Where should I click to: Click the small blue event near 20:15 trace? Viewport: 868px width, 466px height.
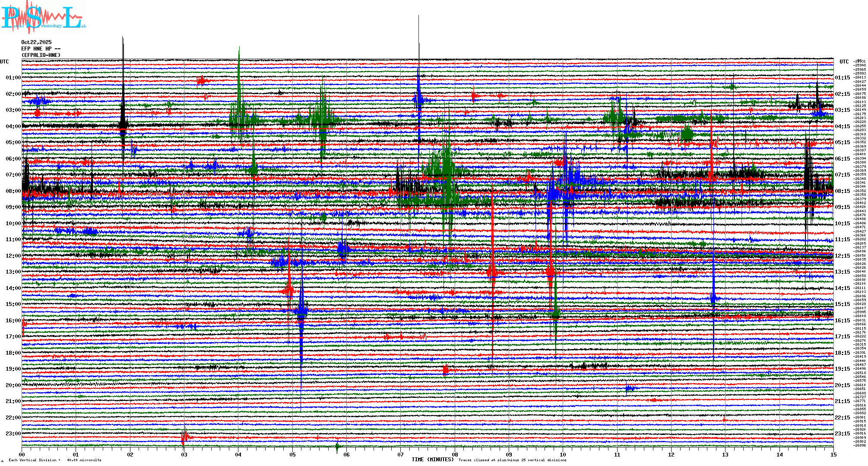(630, 388)
